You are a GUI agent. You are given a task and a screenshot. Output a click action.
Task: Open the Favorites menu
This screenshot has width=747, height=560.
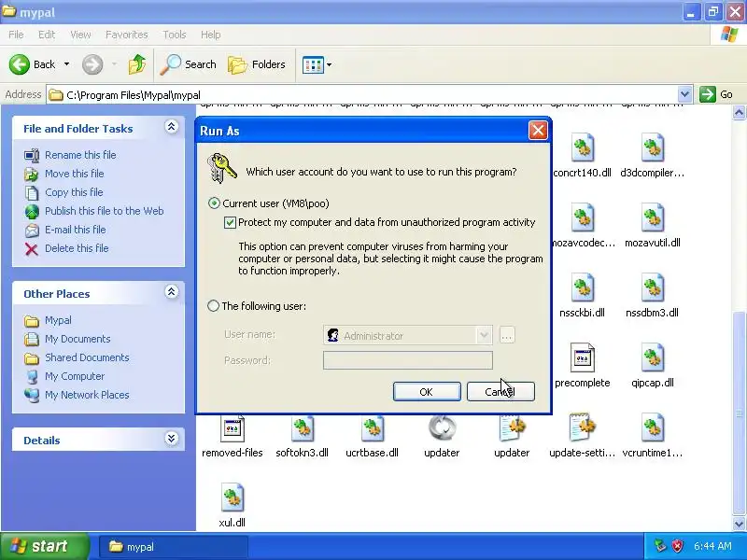tap(126, 35)
